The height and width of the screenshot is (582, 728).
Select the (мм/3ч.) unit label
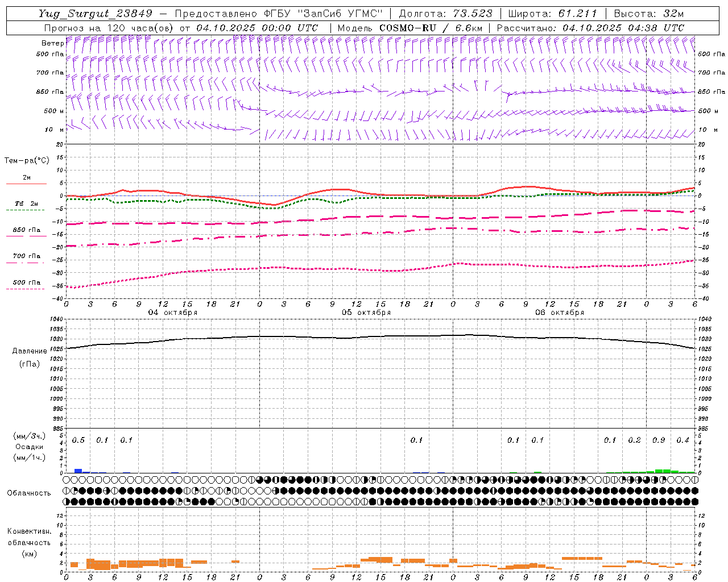30,436
